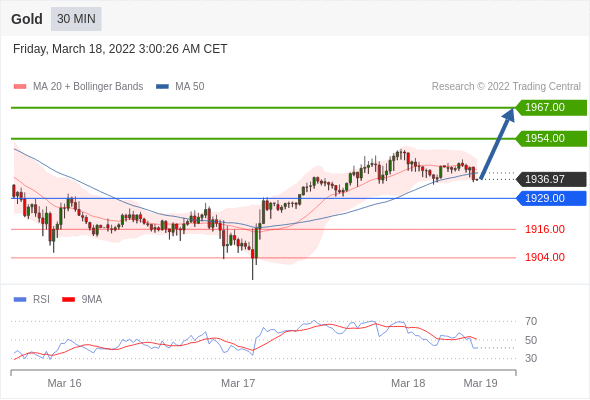Click the Mar 16 date axis label

64,383
